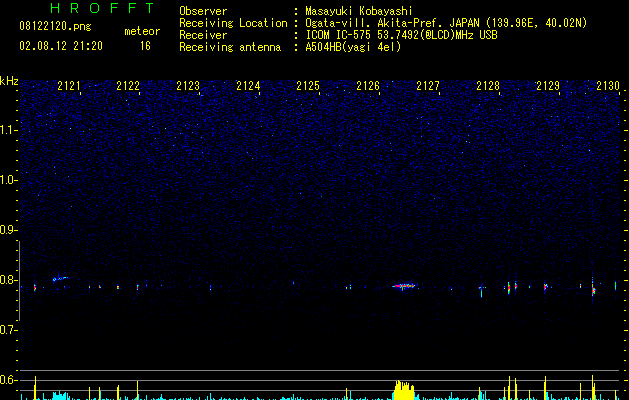This screenshot has width=629, height=400.
Task: Click the 'meteor' label
Action: click(142, 31)
